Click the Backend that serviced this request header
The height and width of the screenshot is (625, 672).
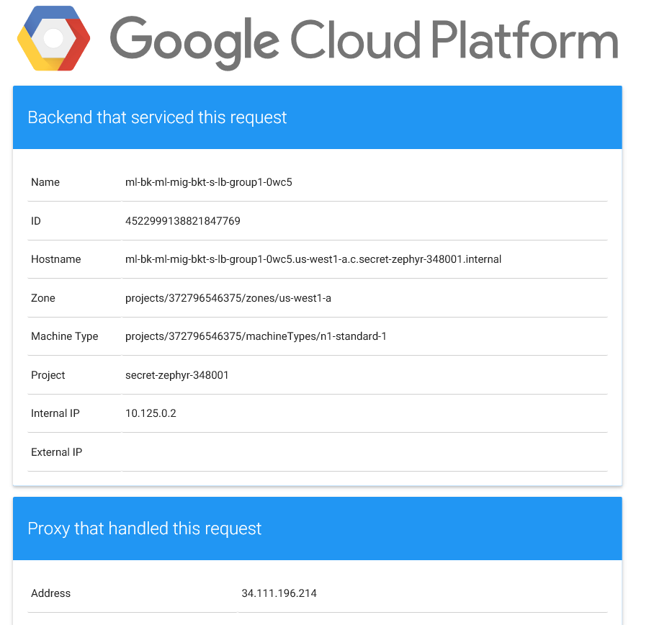coord(317,117)
